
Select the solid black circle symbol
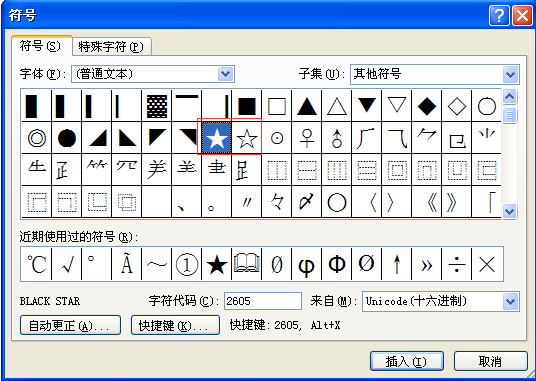point(67,138)
